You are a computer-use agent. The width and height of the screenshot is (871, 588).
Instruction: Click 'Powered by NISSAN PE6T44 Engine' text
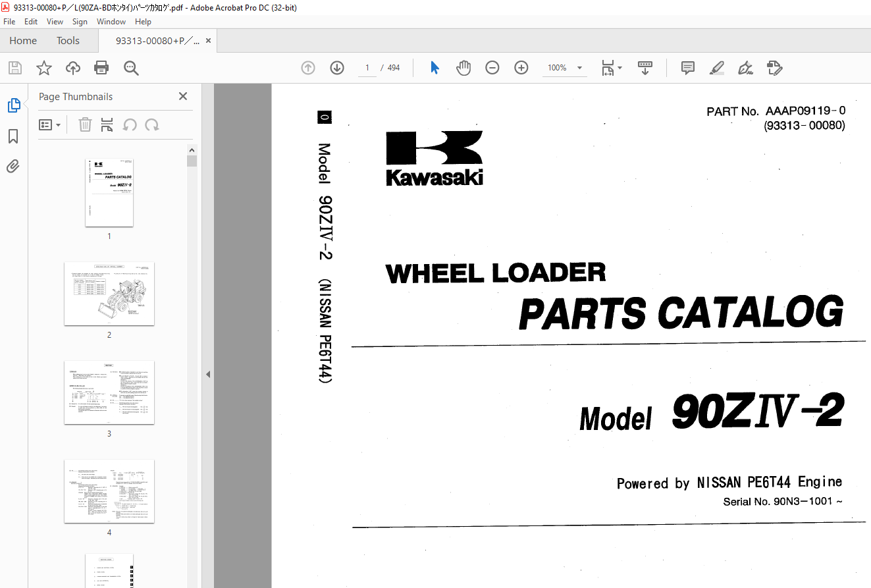pyautogui.click(x=729, y=483)
